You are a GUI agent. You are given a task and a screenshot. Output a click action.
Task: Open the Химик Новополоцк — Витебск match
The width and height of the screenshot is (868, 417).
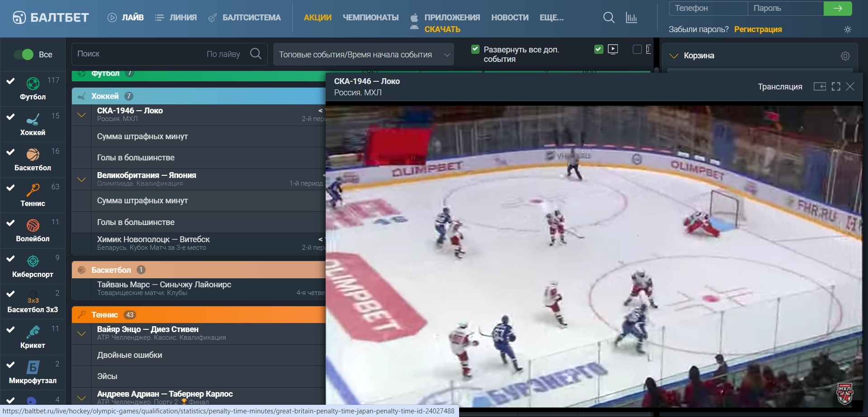coord(153,239)
